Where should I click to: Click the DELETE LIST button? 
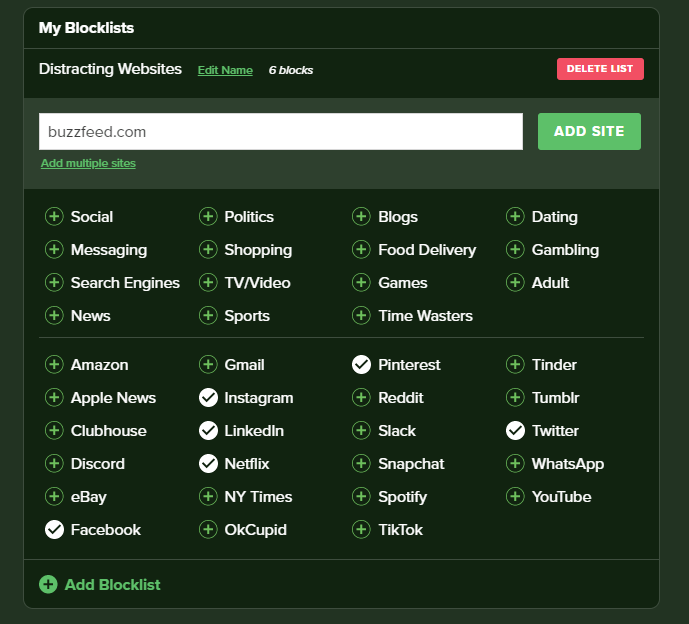(600, 69)
